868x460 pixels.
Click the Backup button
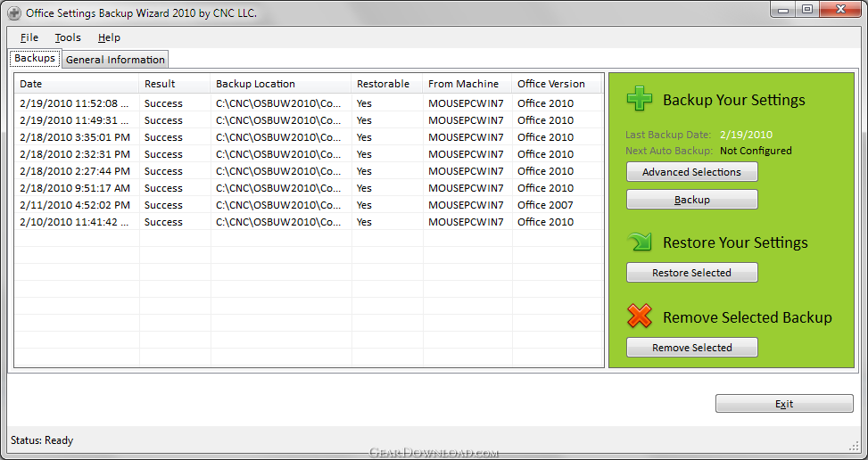(x=692, y=200)
